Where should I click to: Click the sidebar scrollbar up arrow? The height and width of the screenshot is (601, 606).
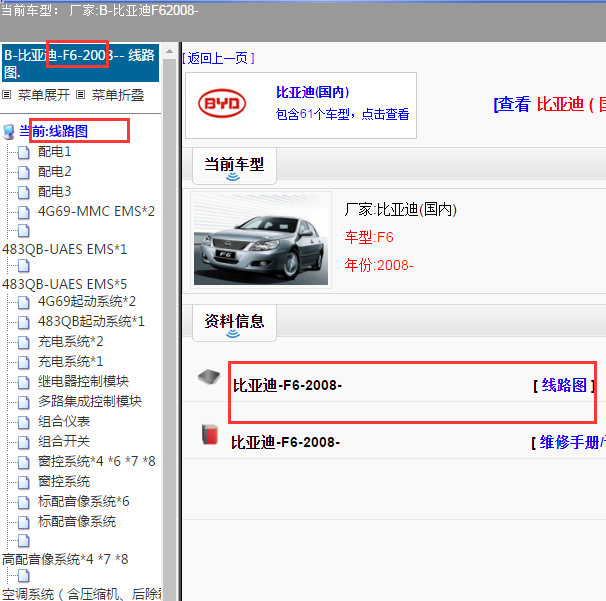(x=169, y=51)
